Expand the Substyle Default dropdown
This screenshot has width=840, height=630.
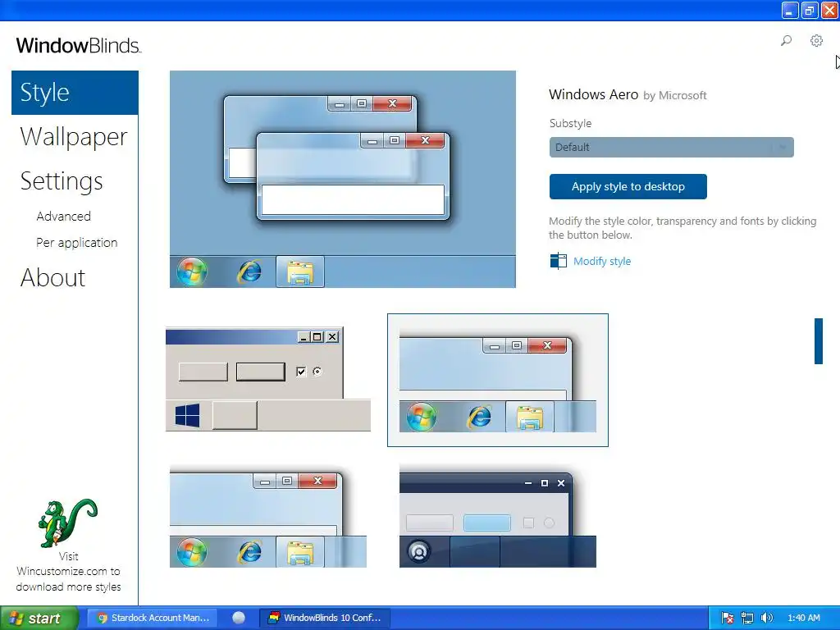(671, 148)
